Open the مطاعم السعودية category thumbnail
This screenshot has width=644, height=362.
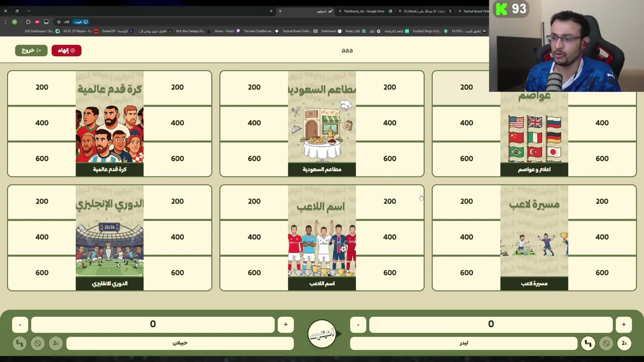[322, 124]
